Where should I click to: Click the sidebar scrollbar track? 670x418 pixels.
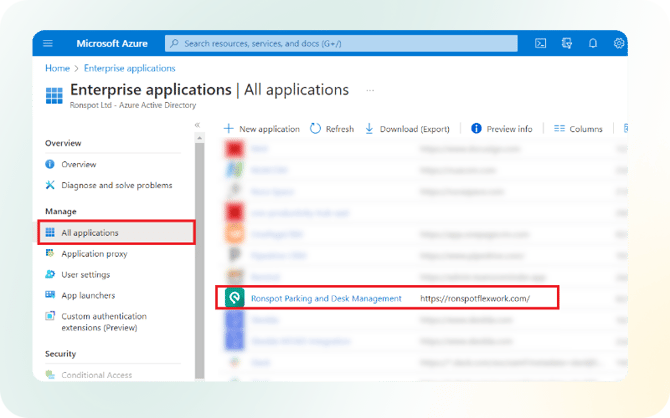pyautogui.click(x=199, y=261)
